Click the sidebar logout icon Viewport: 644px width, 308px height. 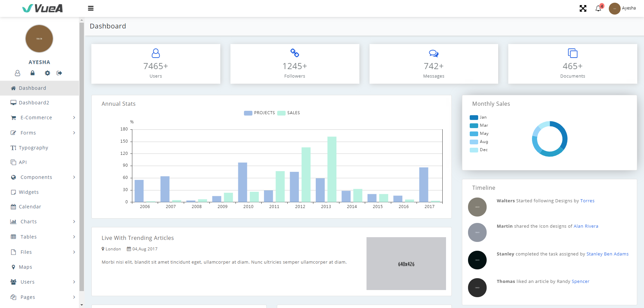[59, 73]
